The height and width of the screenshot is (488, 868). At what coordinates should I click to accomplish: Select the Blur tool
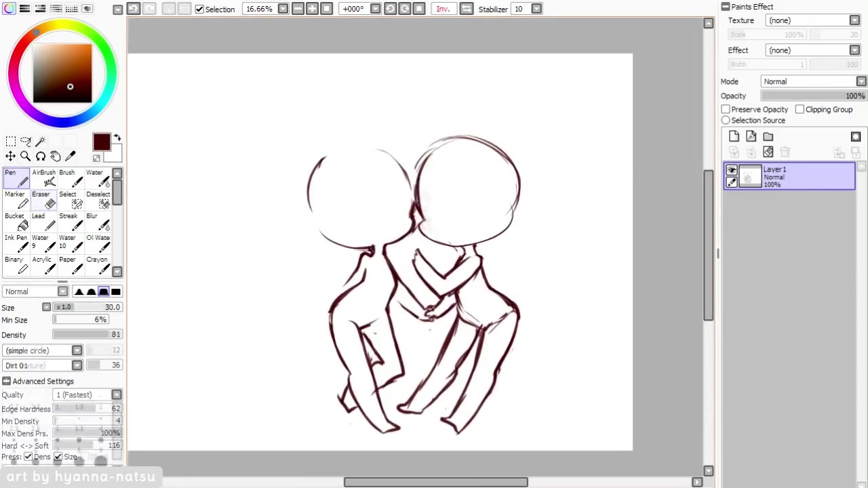[x=98, y=222]
